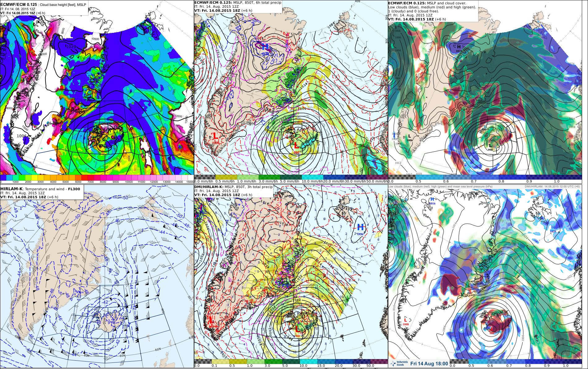588x369 pixels.
Task: Click the blue H 1016 symbol in DMI/HIRLAM cloud map
Action: [432, 201]
